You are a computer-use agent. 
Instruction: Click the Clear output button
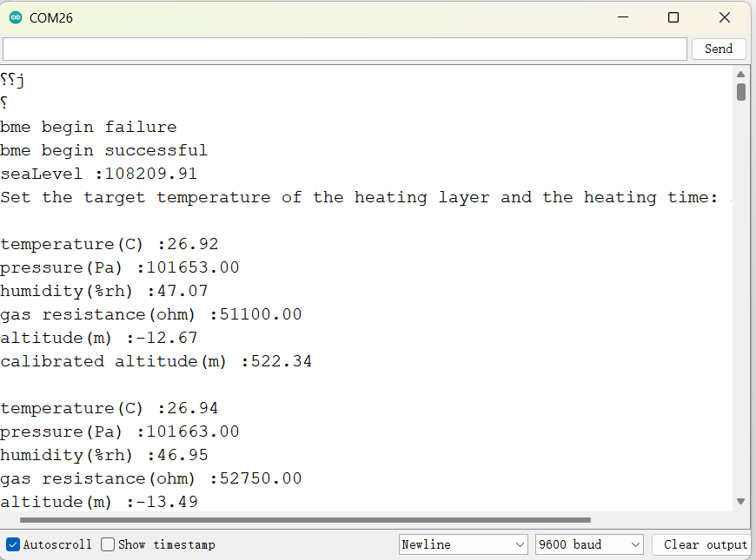705,544
